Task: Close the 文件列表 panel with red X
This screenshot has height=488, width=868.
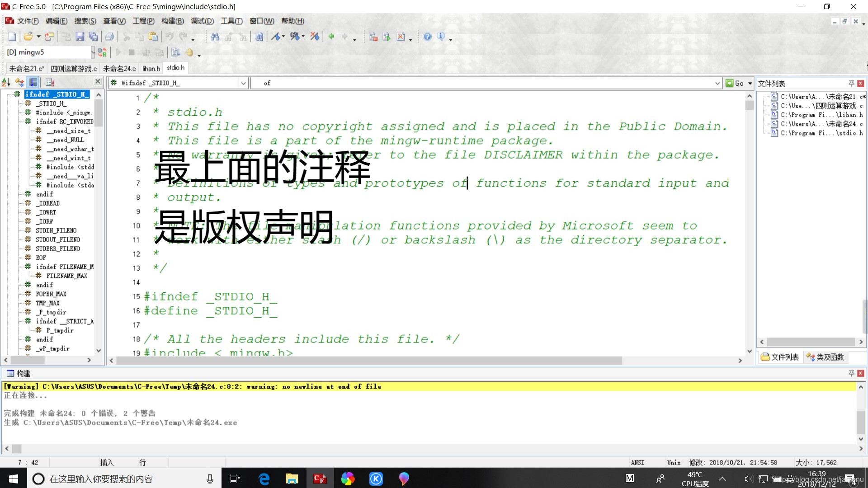Action: coord(860,83)
